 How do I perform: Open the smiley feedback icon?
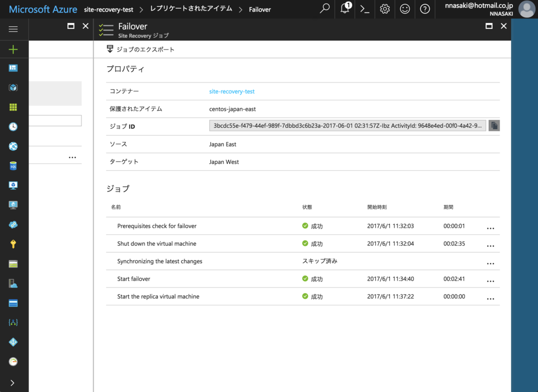tap(405, 9)
